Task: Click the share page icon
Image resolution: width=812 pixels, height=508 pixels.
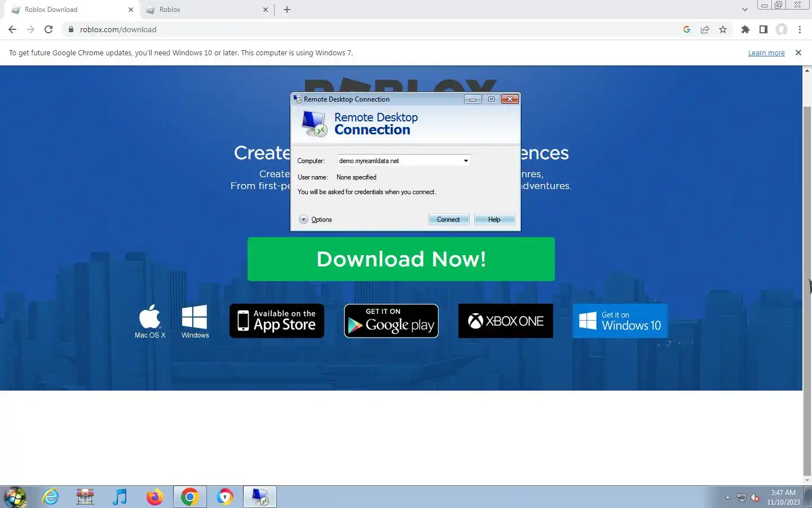Action: pyautogui.click(x=705, y=29)
